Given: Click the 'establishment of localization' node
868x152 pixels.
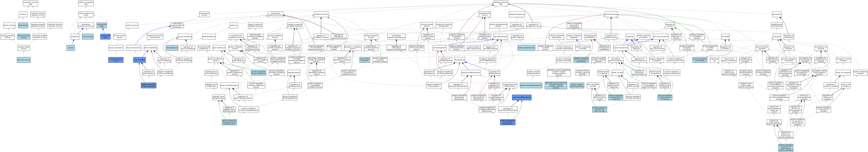Looking at the screenshot, I should tap(777, 25).
